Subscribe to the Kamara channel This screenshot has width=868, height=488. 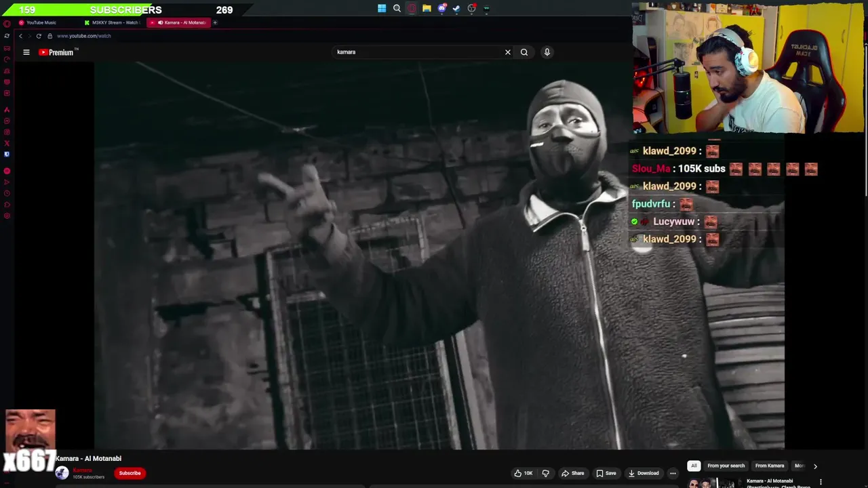coord(130,473)
